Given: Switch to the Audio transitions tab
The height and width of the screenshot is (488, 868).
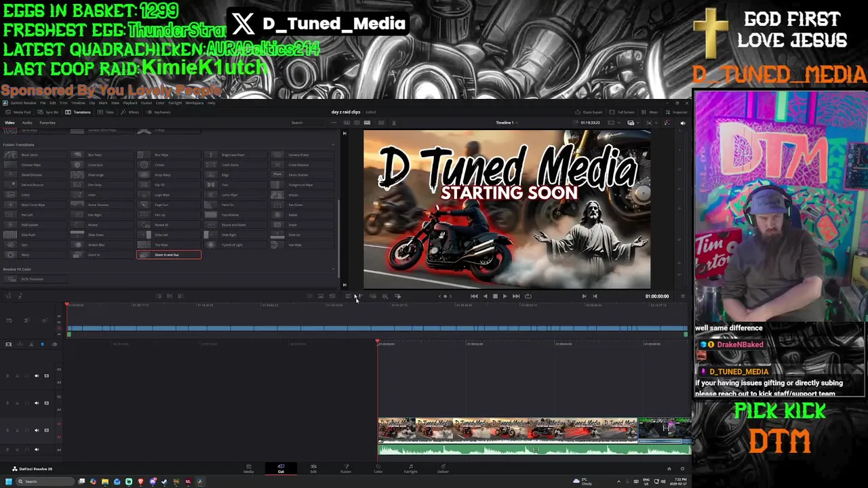Looking at the screenshot, I should [27, 123].
